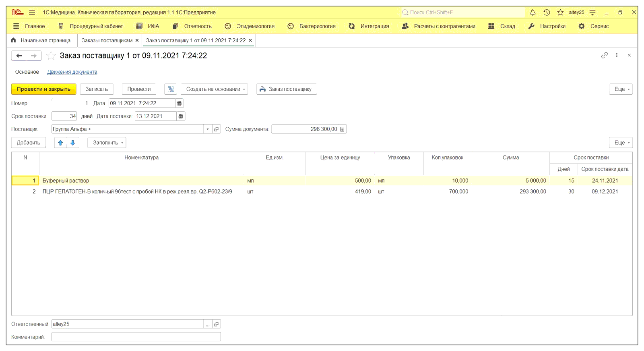The width and height of the screenshot is (644, 351).
Task: Close the Заказ поставщику 1 tab
Action: click(250, 40)
